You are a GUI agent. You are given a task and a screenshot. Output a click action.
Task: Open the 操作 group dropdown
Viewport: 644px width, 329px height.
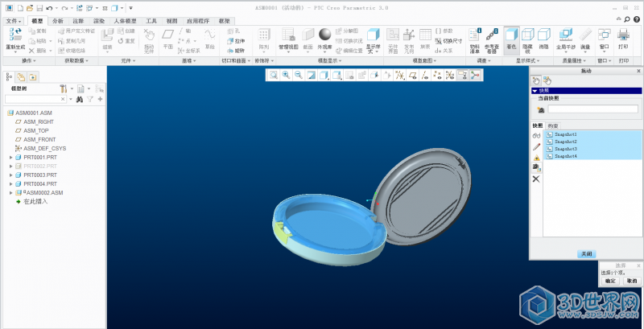[29, 60]
